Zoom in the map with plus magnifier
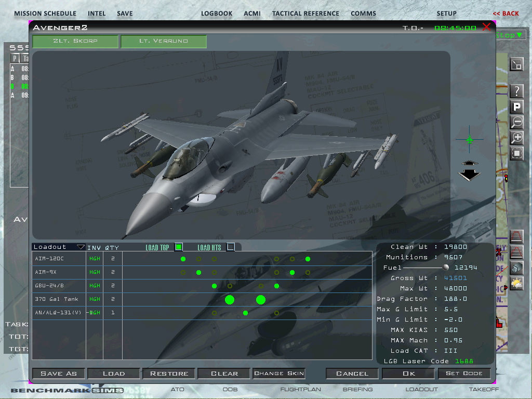 (516, 137)
